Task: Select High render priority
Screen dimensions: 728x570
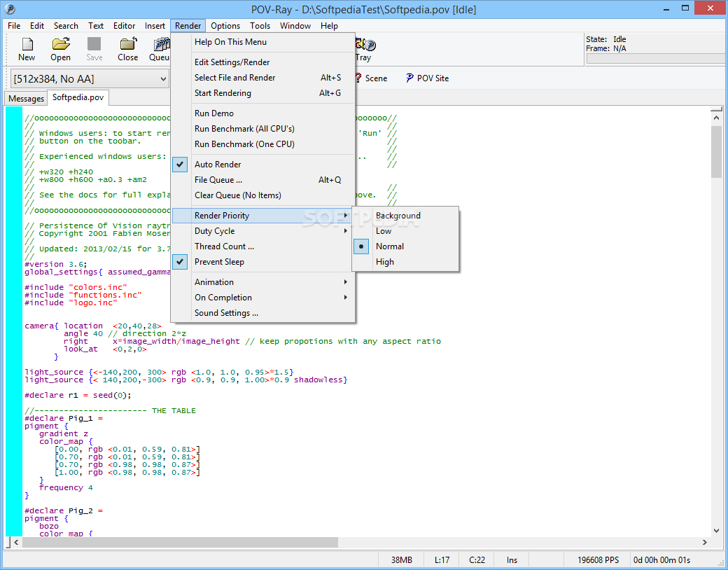Action: (x=406, y=262)
